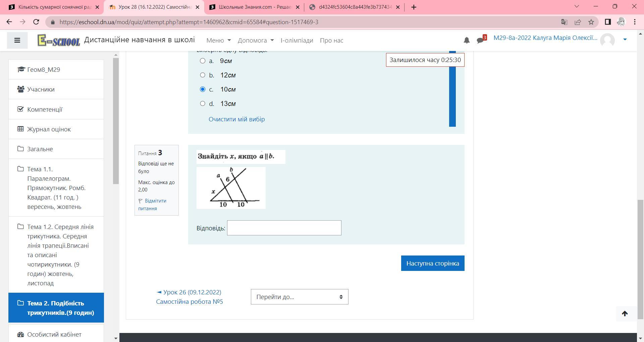Screen dimensions: 644x342
Task: Switch to Школьные Знания.com tab
Action: 254,7
